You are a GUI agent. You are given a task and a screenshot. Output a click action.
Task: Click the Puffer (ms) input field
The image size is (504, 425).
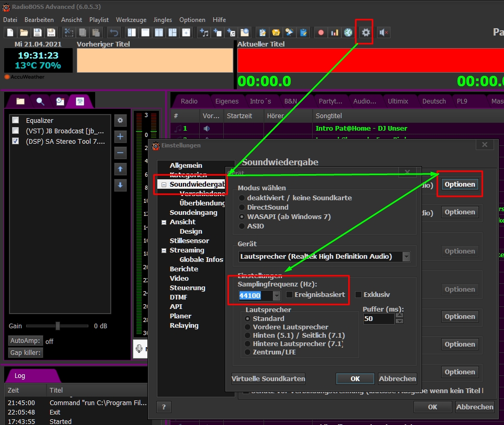click(379, 318)
